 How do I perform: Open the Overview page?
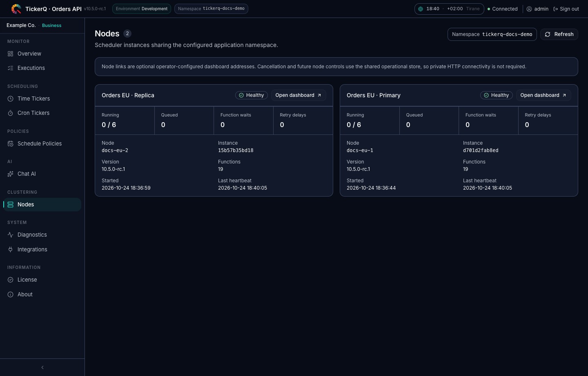coord(42,54)
